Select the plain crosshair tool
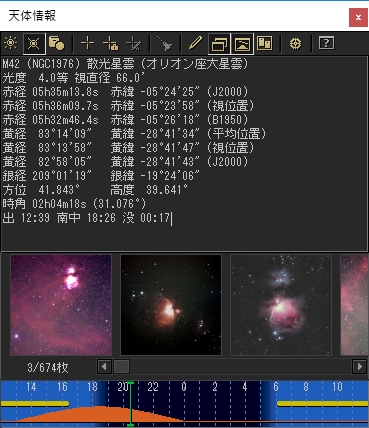 88,43
